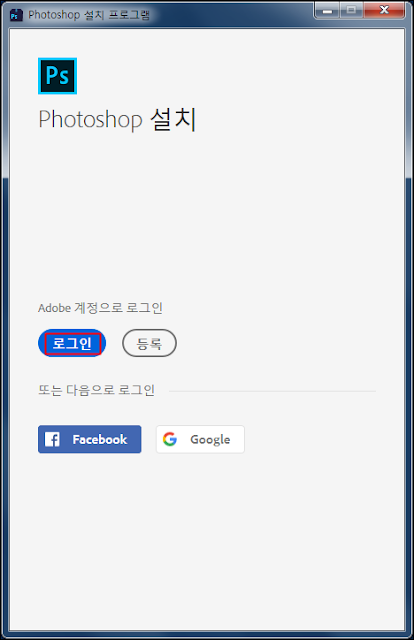The image size is (414, 640).
Task: Click the 또는 다음으로 로그인 text
Action: [x=96, y=390]
